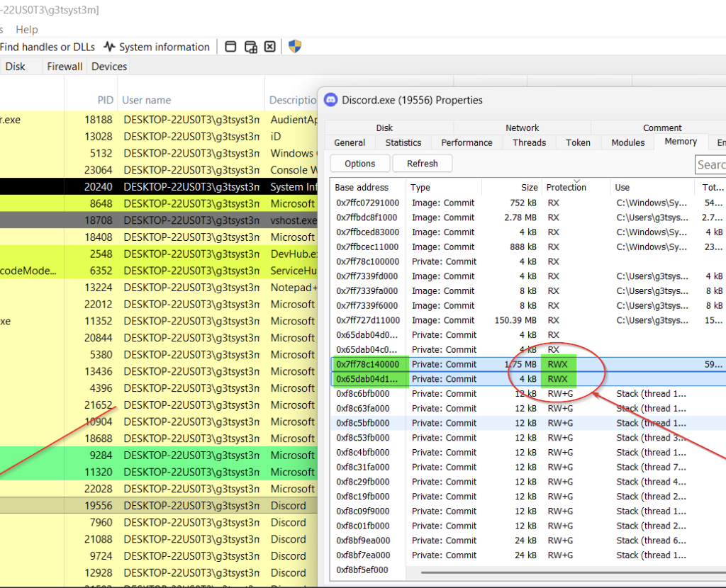Viewport: 726px width, 588px height.
Task: Open the Modules tab in Properties
Action: tap(627, 142)
